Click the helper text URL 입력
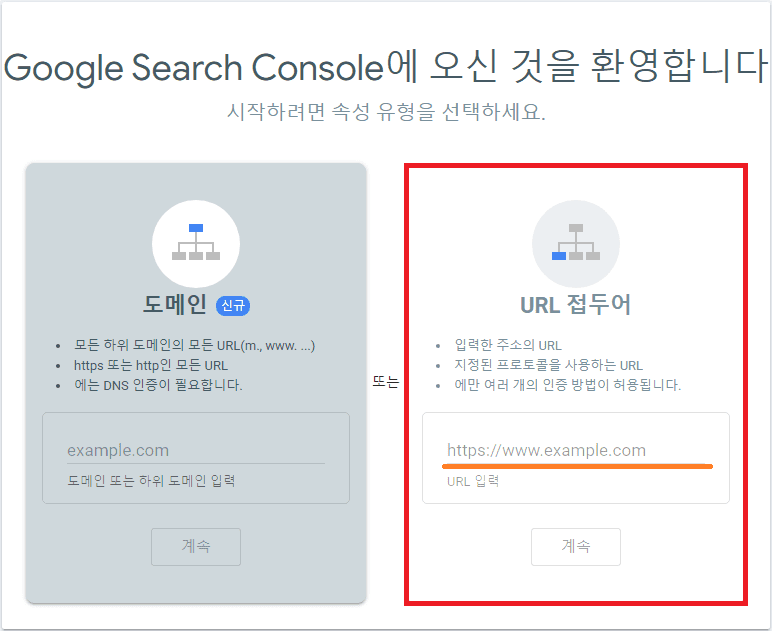This screenshot has width=772, height=631. (x=473, y=481)
